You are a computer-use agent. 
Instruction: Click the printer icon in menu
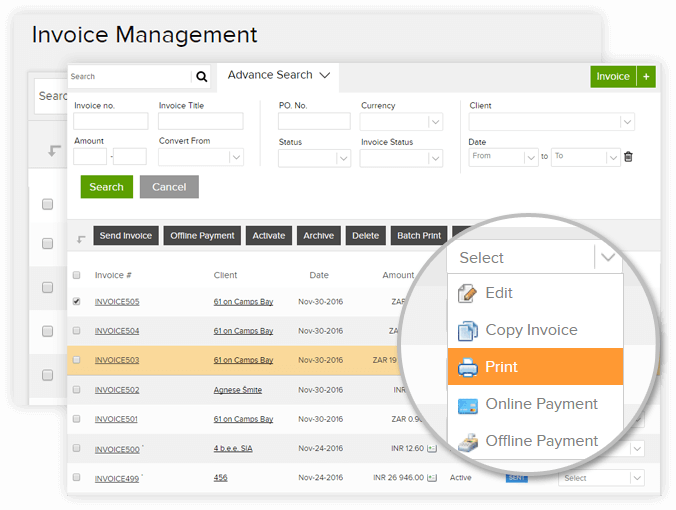pyautogui.click(x=467, y=368)
